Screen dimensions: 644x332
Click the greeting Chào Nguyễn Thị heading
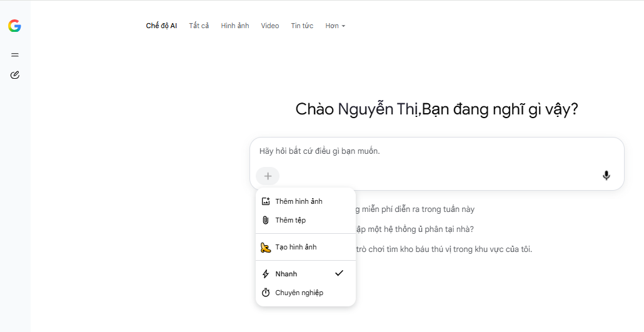[436, 109]
